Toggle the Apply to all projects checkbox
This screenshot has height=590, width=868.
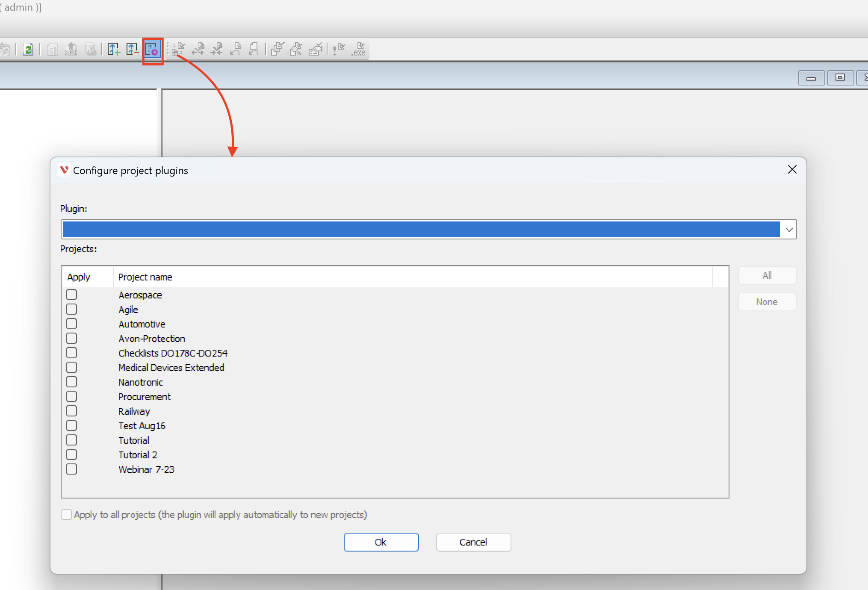(x=66, y=514)
